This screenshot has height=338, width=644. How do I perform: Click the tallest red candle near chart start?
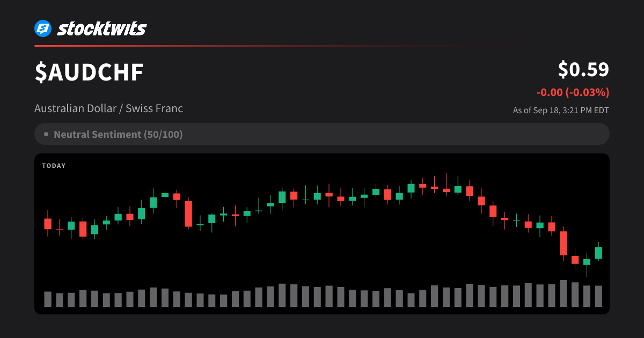tap(188, 214)
